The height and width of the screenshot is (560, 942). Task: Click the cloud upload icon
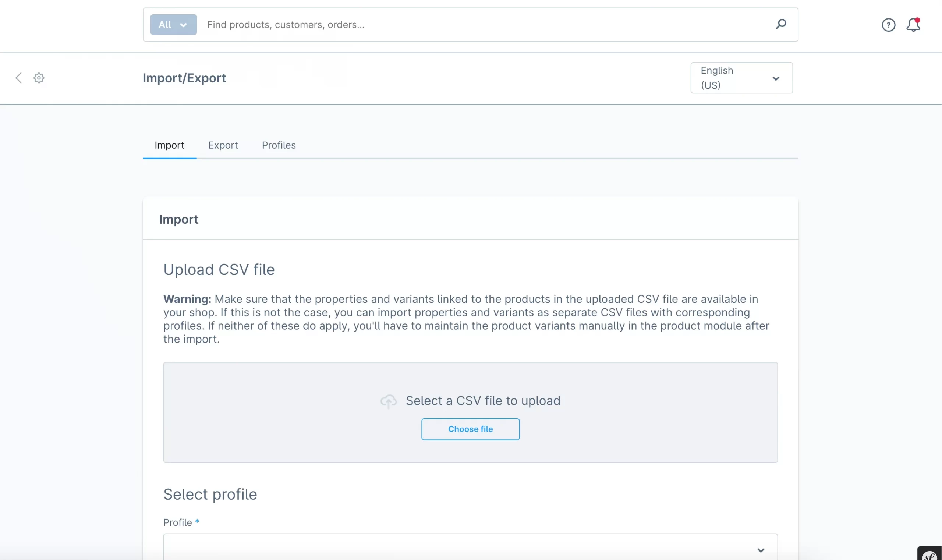point(388,401)
